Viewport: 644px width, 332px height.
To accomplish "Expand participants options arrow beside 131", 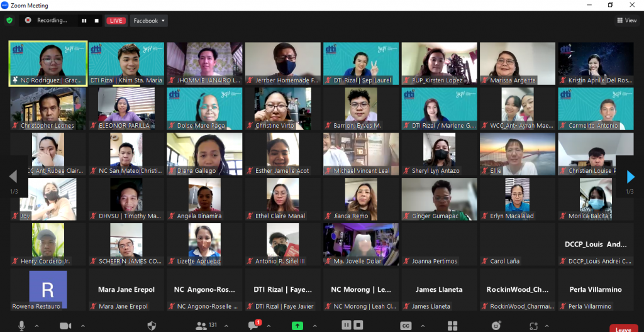I will [x=226, y=326].
